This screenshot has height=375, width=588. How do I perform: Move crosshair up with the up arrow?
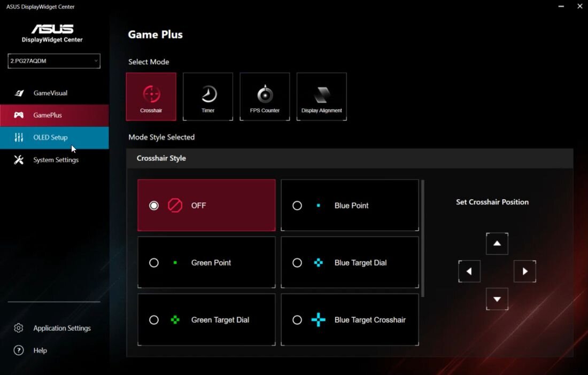coord(497,244)
